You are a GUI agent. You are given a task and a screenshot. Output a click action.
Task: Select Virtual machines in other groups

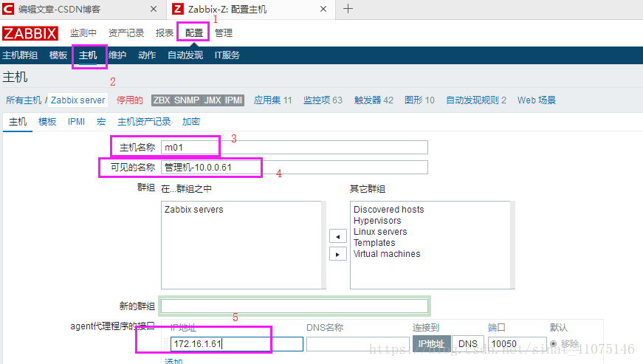click(x=387, y=254)
